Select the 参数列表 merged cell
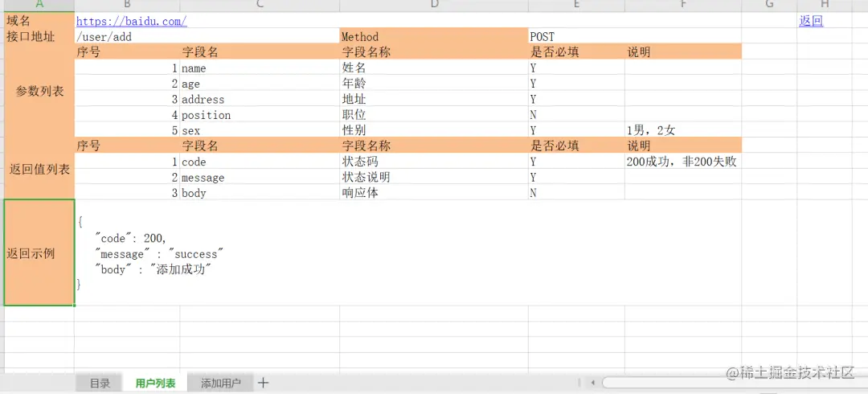868x394 pixels. tap(39, 91)
